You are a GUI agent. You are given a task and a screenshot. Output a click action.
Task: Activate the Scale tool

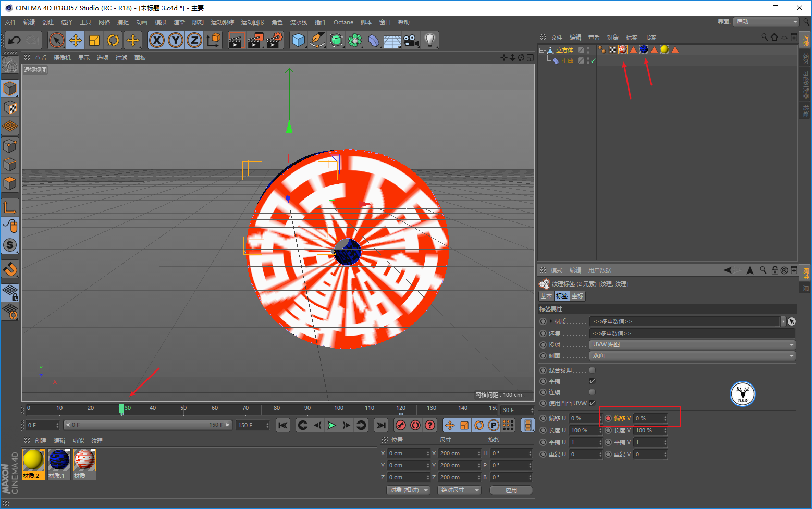point(94,40)
